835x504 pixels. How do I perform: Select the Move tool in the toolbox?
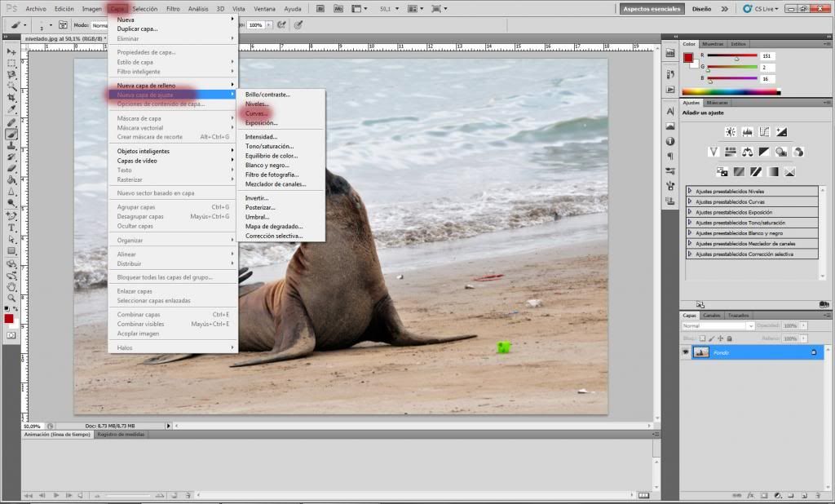pyautogui.click(x=11, y=51)
